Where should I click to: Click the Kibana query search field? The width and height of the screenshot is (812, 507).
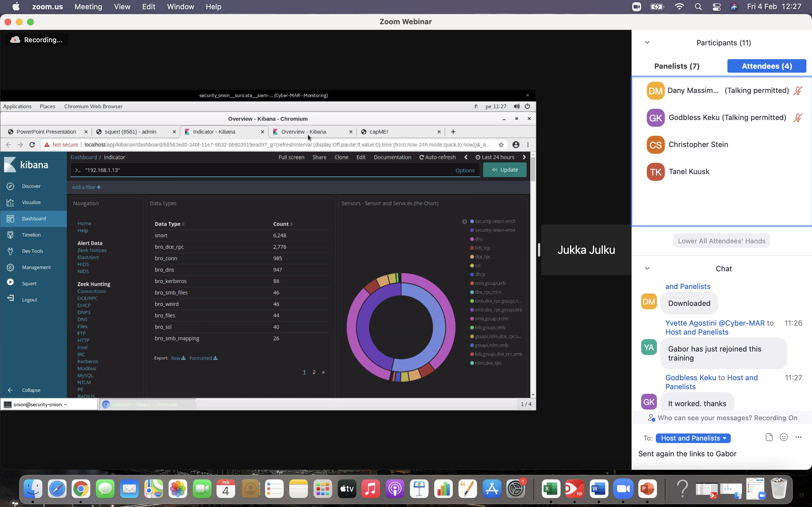(265, 170)
